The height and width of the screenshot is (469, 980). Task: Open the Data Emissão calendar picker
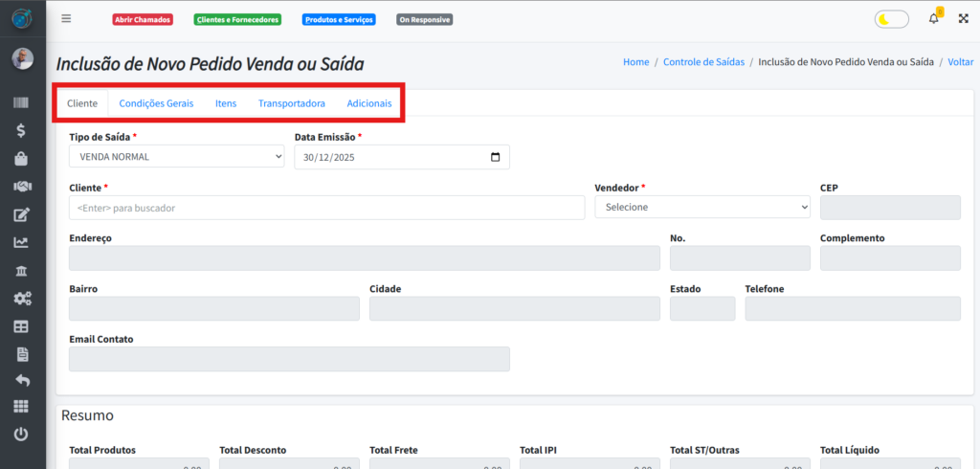point(495,157)
